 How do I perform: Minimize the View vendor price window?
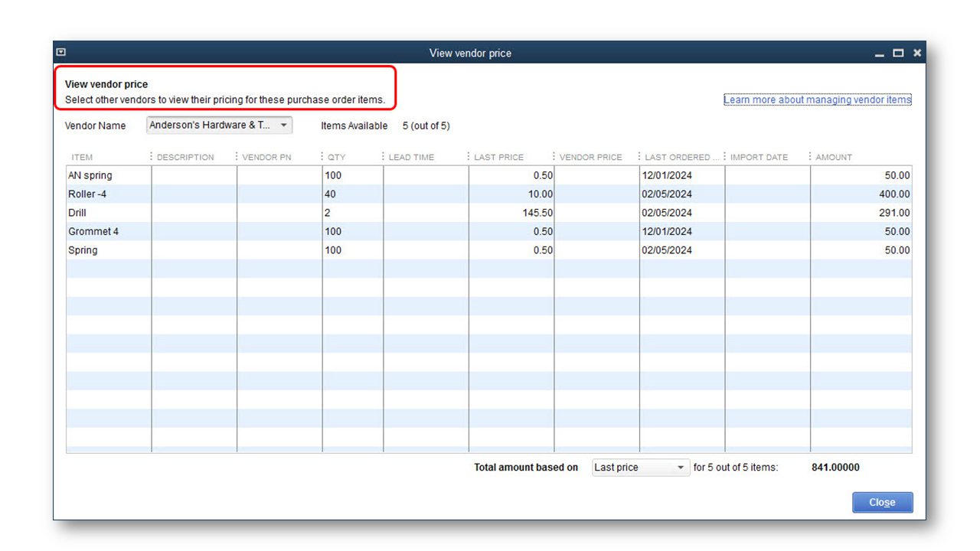tap(879, 54)
